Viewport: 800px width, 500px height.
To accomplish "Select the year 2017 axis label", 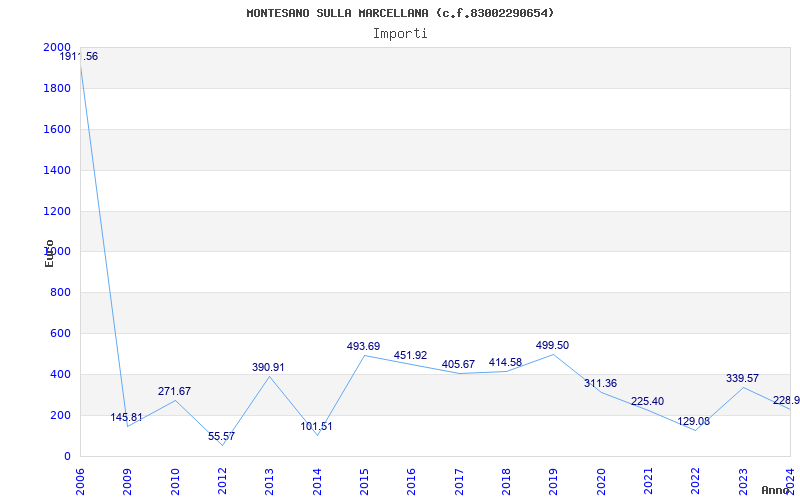I will point(459,482).
